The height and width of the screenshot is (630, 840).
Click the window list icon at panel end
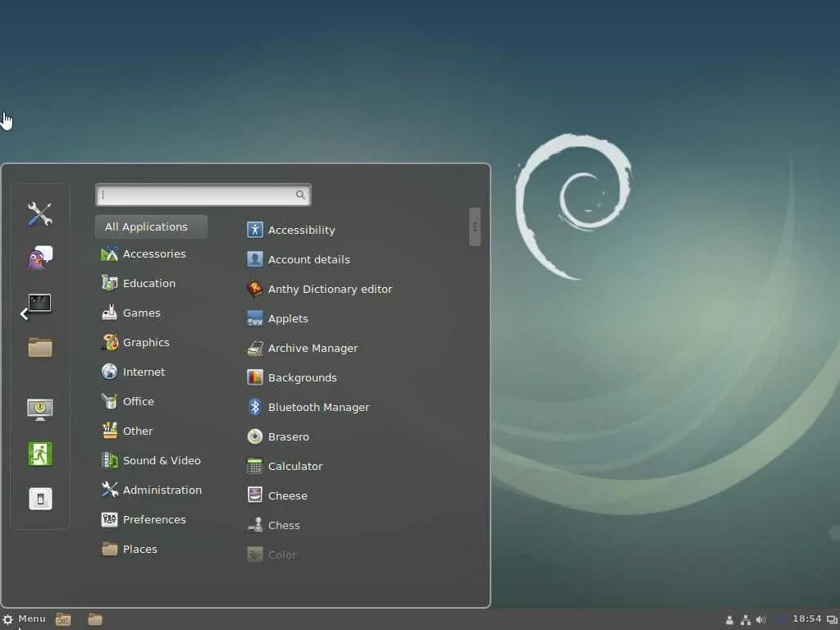coord(832,620)
